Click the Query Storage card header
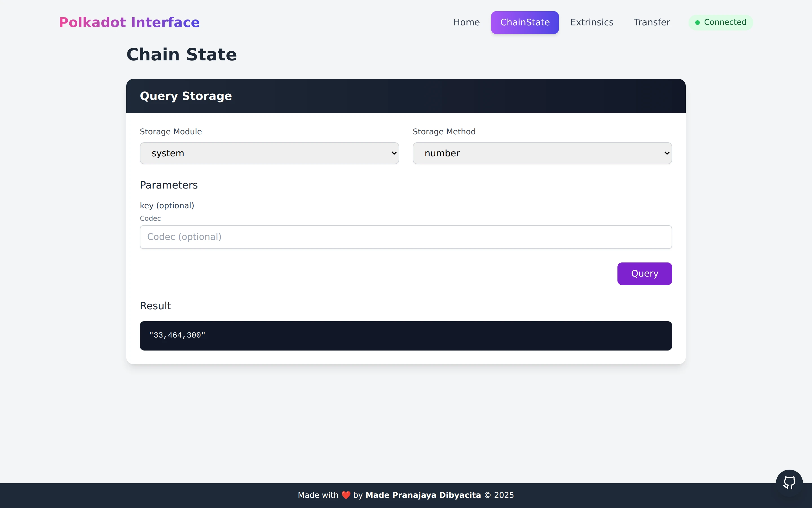 [406, 96]
